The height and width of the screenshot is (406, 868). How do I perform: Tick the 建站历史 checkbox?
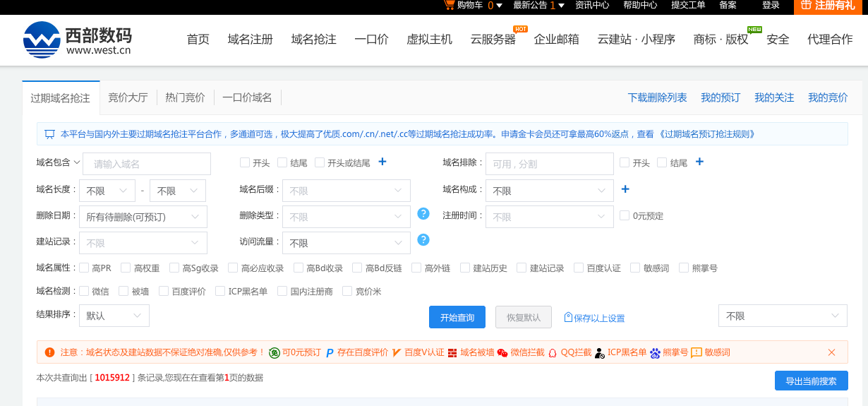465,268
